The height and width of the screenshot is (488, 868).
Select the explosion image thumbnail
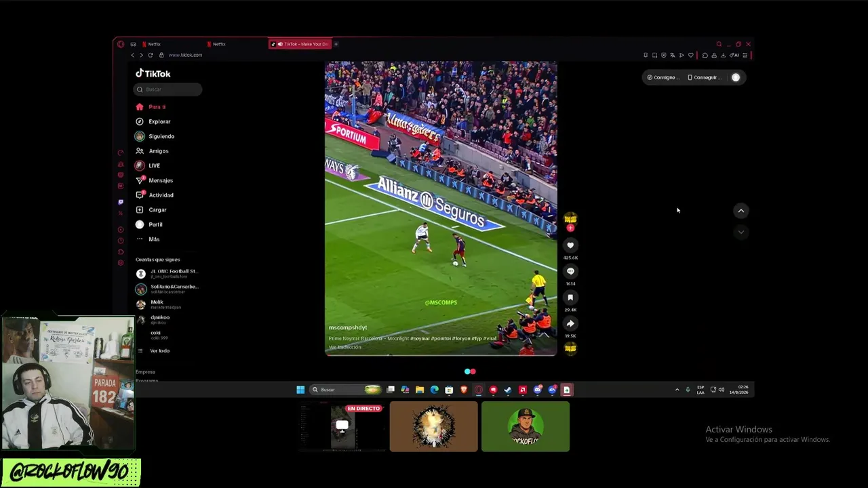coord(434,426)
